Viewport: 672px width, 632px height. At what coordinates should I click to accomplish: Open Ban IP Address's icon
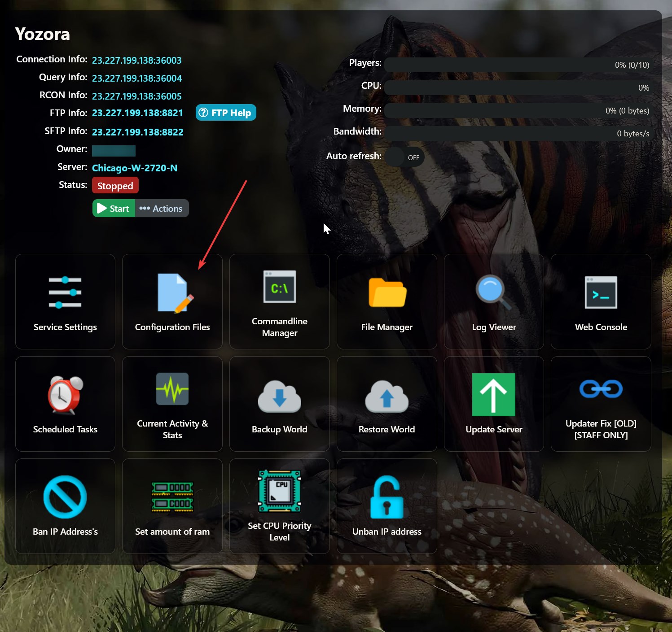tap(65, 497)
